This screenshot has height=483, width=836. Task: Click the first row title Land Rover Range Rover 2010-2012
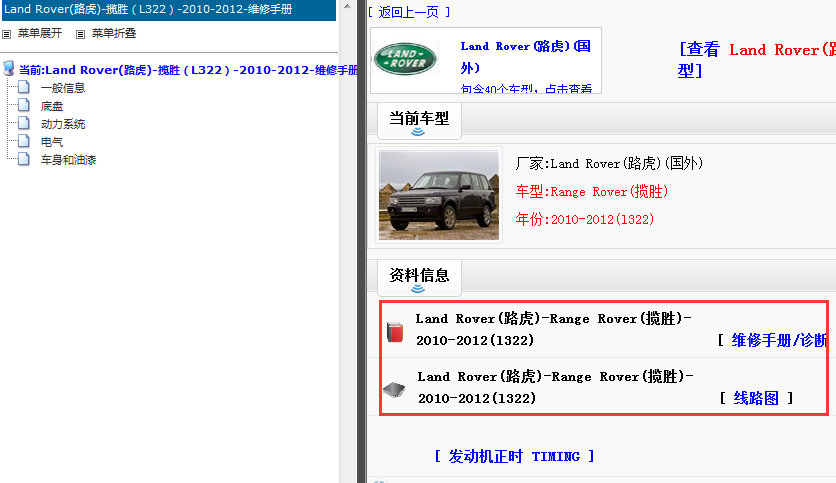[x=553, y=329]
